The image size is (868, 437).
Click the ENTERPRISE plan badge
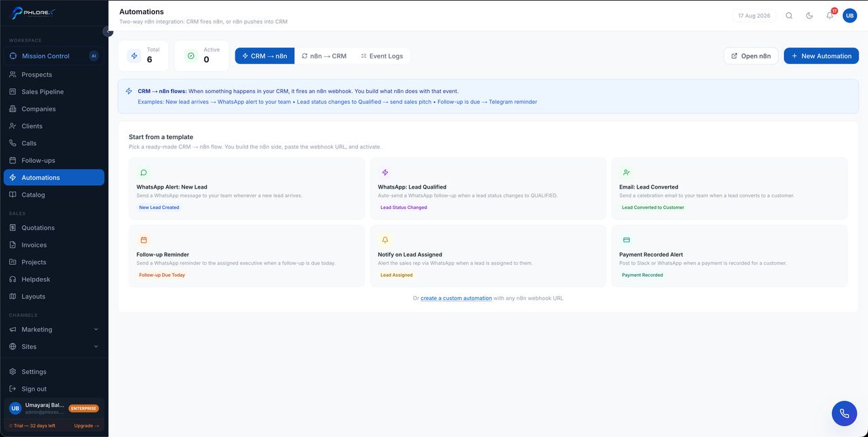[x=83, y=408]
